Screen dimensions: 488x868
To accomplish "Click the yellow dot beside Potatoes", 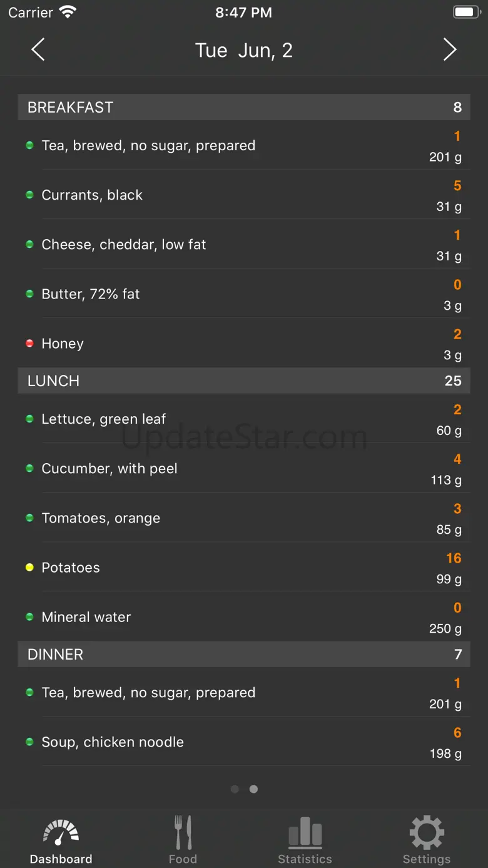I will pos(29,568).
